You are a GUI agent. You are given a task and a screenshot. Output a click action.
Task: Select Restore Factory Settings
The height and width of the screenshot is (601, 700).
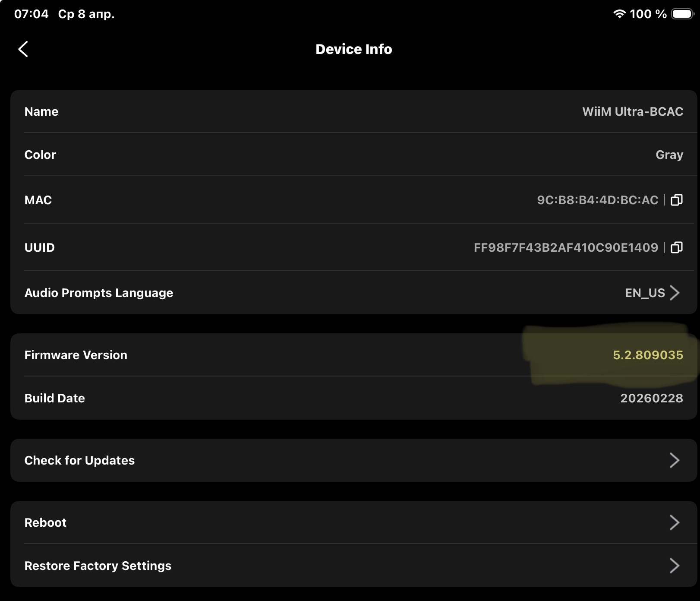click(x=98, y=566)
